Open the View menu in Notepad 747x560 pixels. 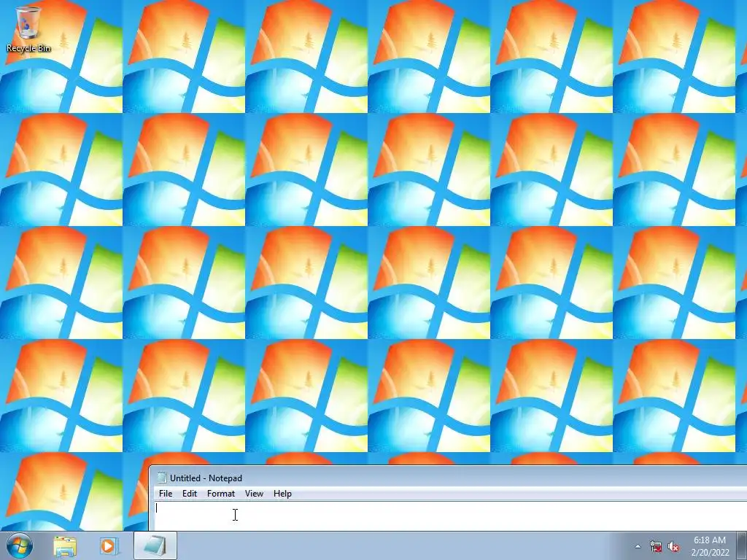click(254, 494)
